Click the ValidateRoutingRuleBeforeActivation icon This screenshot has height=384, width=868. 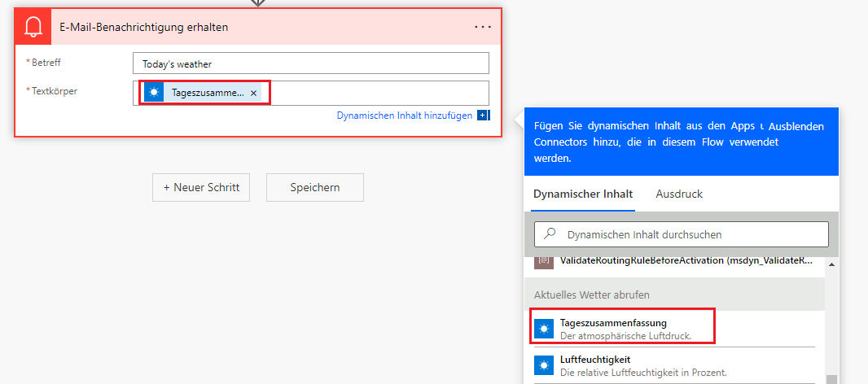(x=544, y=261)
